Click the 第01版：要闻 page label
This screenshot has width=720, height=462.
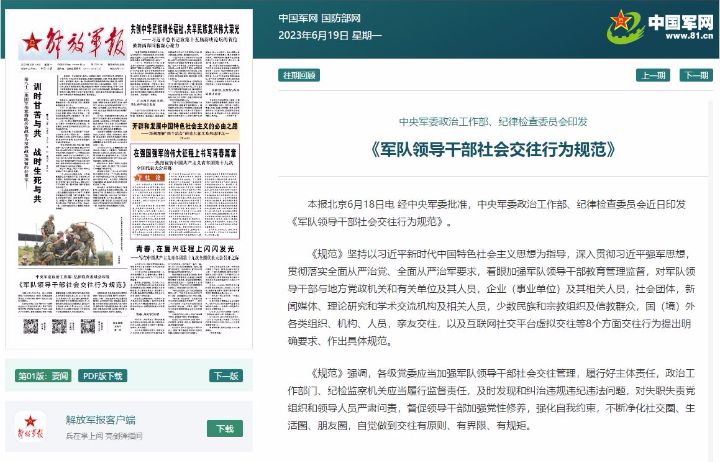click(x=42, y=376)
